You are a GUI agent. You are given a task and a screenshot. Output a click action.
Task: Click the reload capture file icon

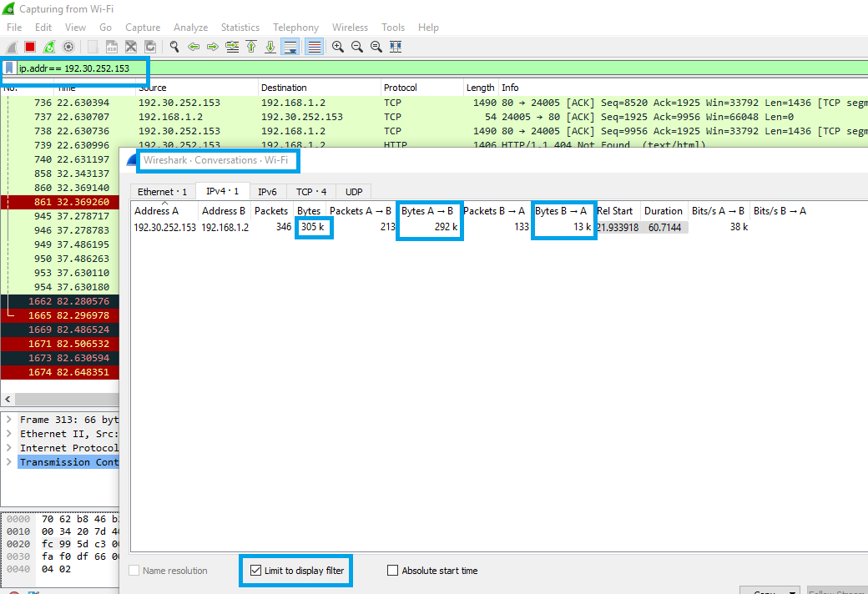tap(150, 47)
